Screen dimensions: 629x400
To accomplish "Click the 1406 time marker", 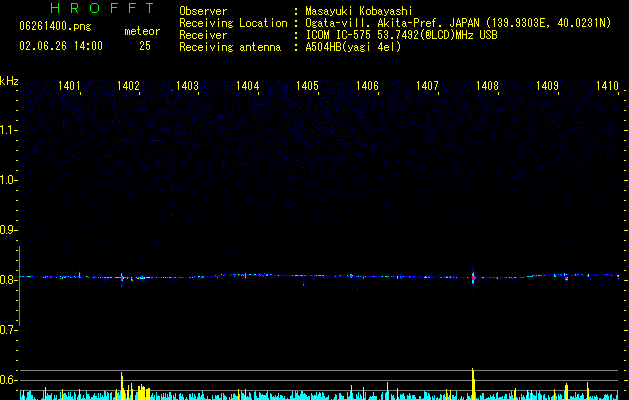I will click(367, 85).
